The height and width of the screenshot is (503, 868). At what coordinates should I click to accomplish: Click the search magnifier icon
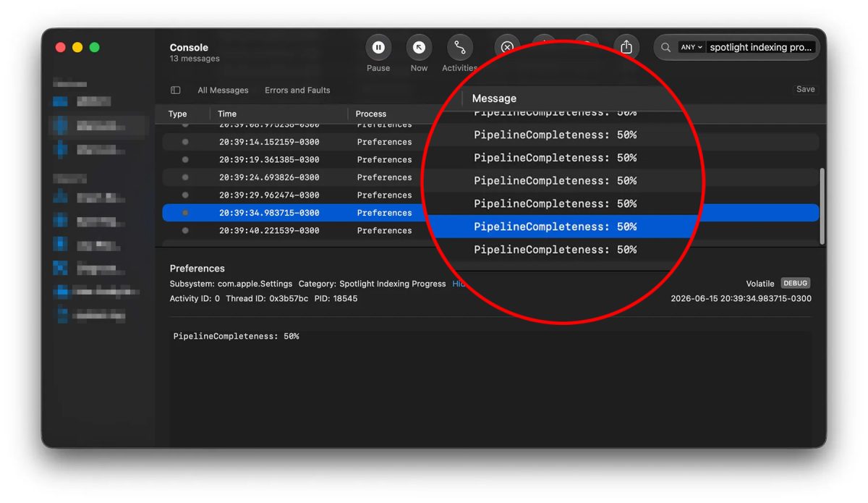pyautogui.click(x=665, y=48)
